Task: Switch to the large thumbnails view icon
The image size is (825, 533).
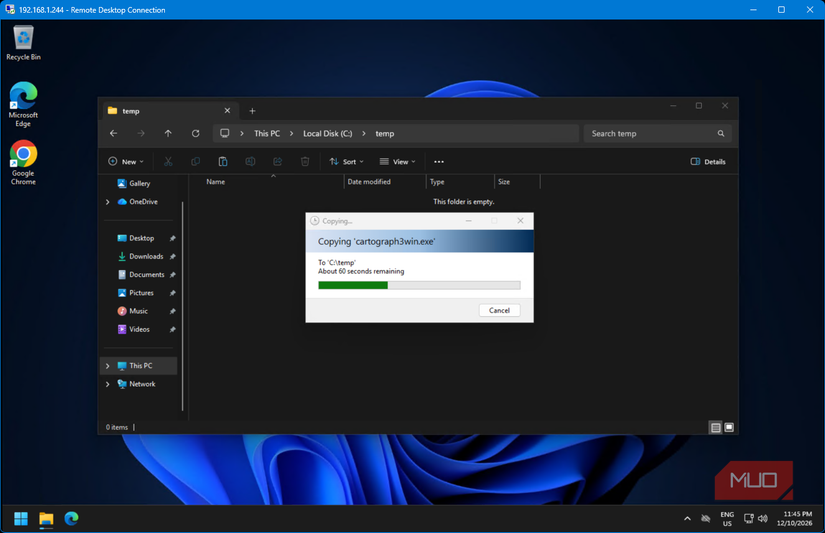Action: 729,427
